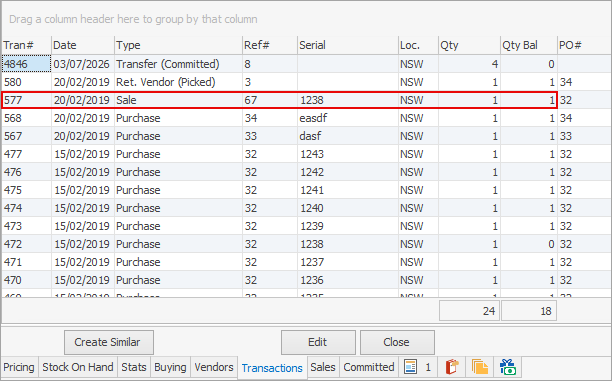Click the Qty Bal total 18 footer cell
The height and width of the screenshot is (381, 612).
(x=529, y=311)
